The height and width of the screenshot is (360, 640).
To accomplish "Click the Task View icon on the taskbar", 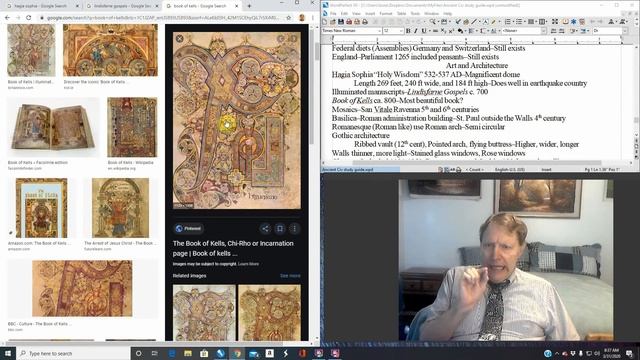I will [155, 353].
